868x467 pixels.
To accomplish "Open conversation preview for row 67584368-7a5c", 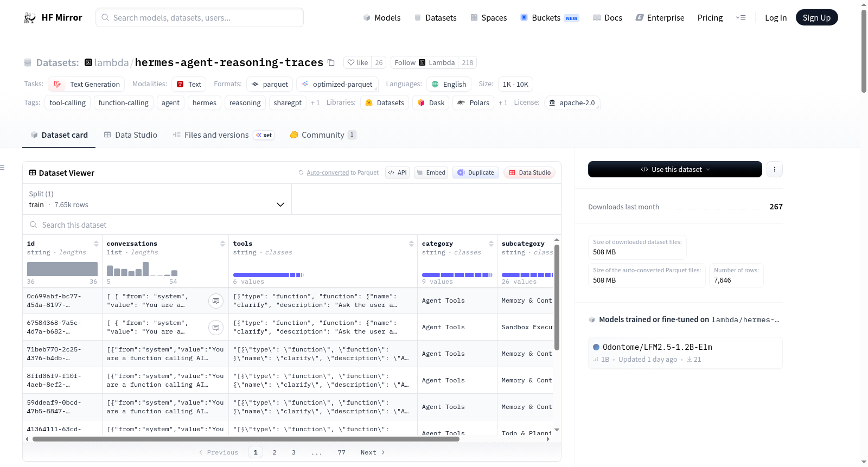I will [216, 327].
